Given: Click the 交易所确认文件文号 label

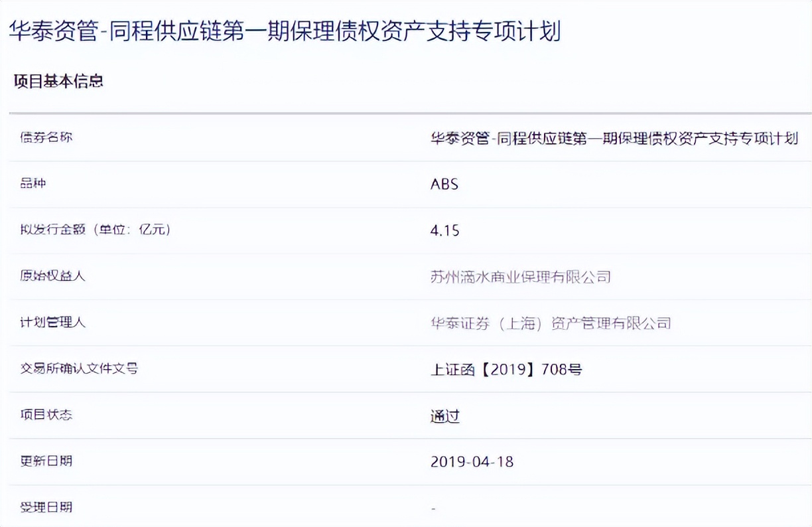Looking at the screenshot, I should tap(79, 368).
